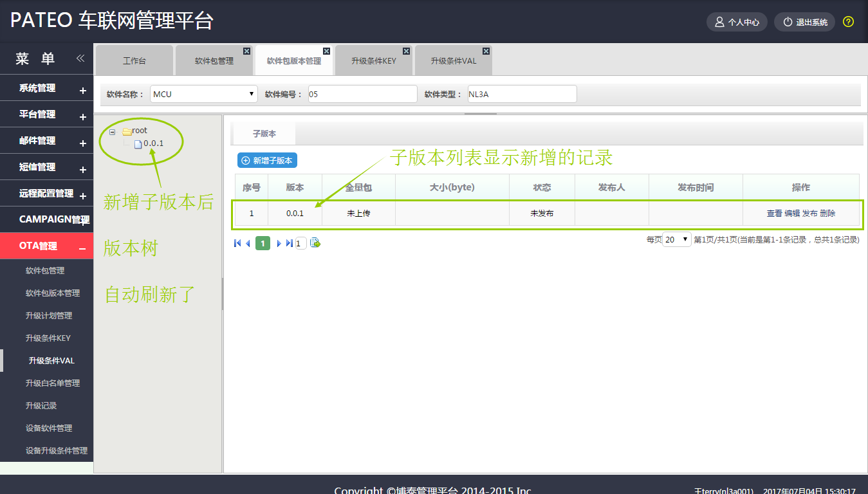Image resolution: width=868 pixels, height=494 pixels.
Task: Go to first page icon in pagination
Action: (x=237, y=242)
